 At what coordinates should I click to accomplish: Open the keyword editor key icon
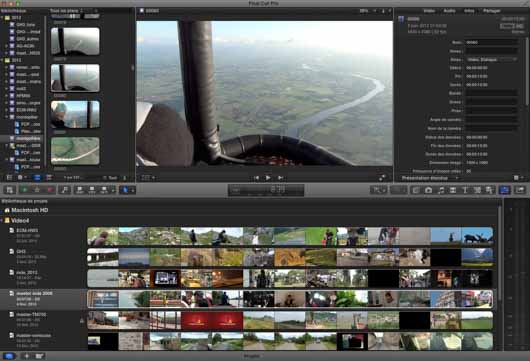[65, 190]
